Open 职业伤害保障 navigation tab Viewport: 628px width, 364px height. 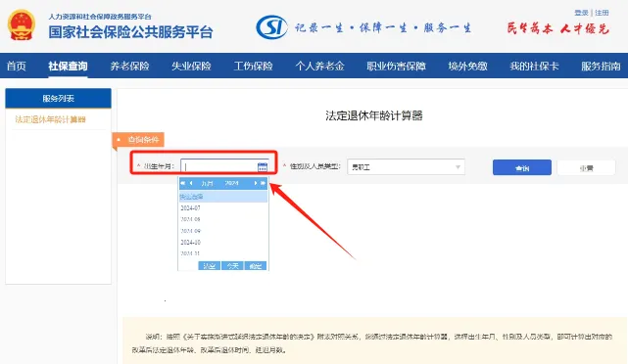[x=396, y=66]
